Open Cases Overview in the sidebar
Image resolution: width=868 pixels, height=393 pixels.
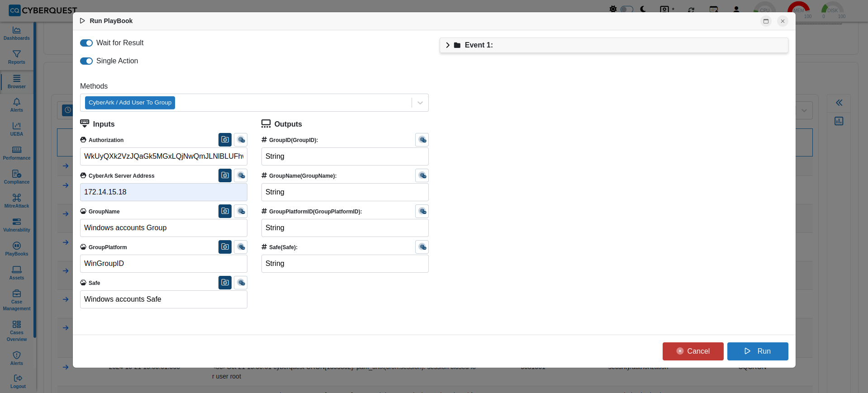point(17,331)
